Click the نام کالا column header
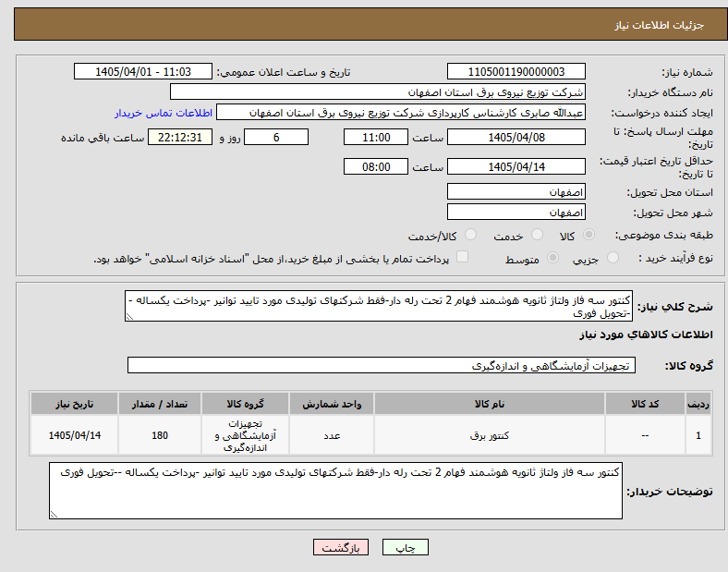This screenshot has height=572, width=728. (490, 404)
